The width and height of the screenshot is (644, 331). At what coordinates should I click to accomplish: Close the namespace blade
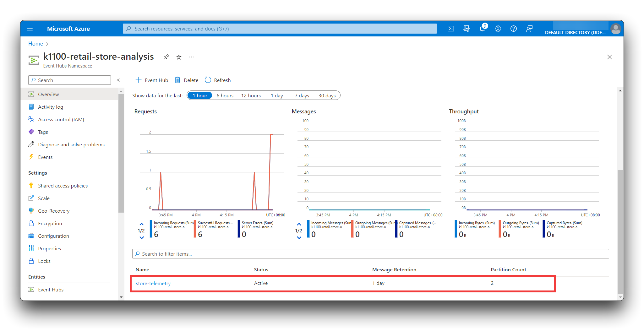[609, 57]
